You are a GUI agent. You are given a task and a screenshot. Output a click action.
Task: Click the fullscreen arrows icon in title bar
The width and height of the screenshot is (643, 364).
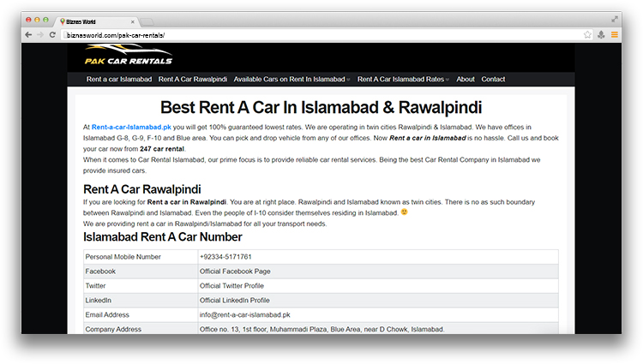tap(615, 19)
